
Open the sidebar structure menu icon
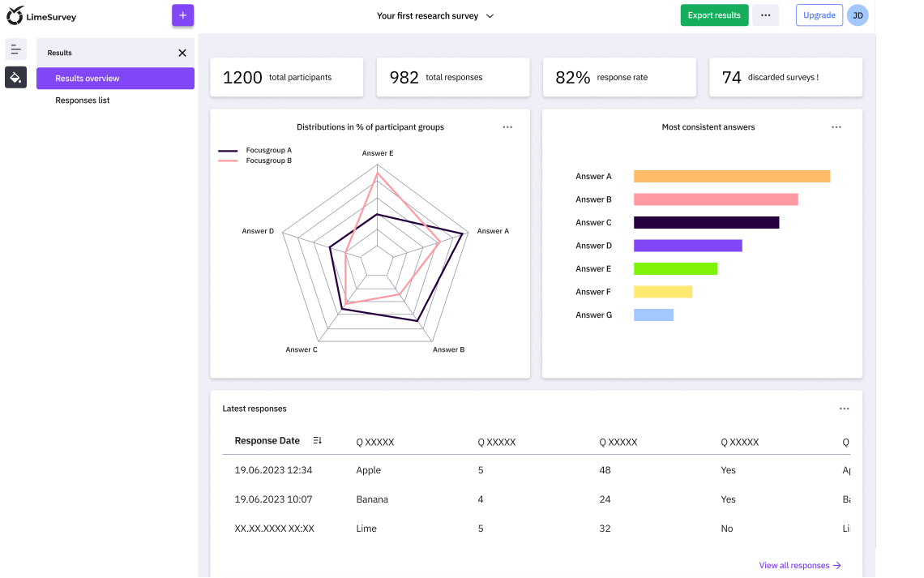pyautogui.click(x=15, y=49)
